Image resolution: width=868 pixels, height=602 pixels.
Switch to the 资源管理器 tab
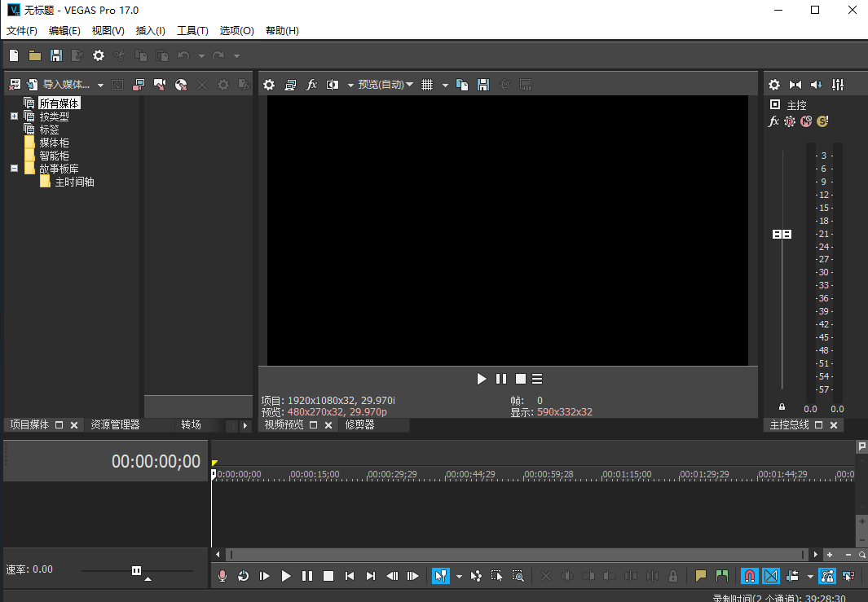pyautogui.click(x=115, y=425)
